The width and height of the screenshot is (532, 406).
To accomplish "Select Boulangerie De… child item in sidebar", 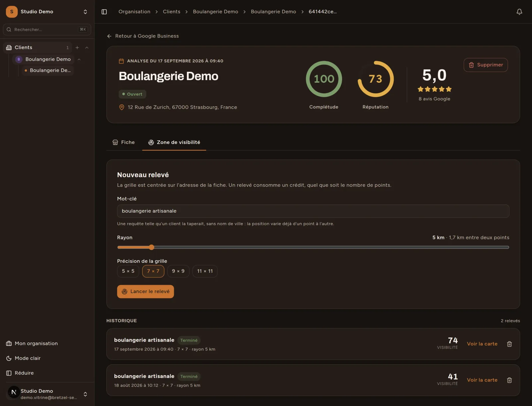I will [x=48, y=70].
